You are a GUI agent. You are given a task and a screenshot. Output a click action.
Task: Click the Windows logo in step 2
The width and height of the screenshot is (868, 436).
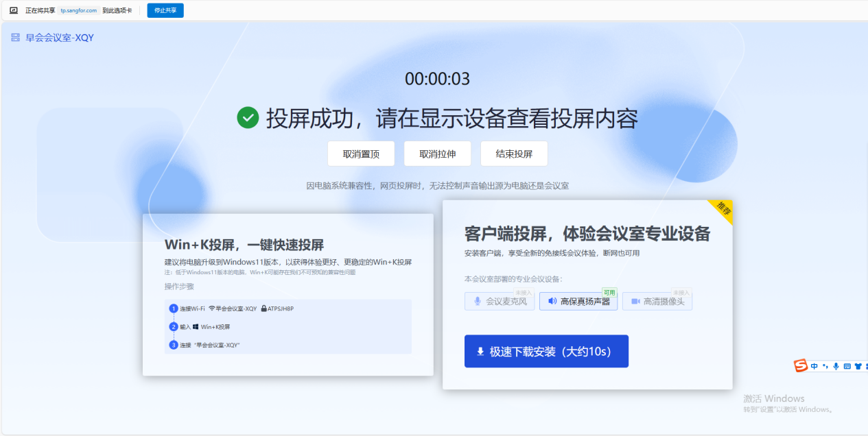click(x=196, y=327)
